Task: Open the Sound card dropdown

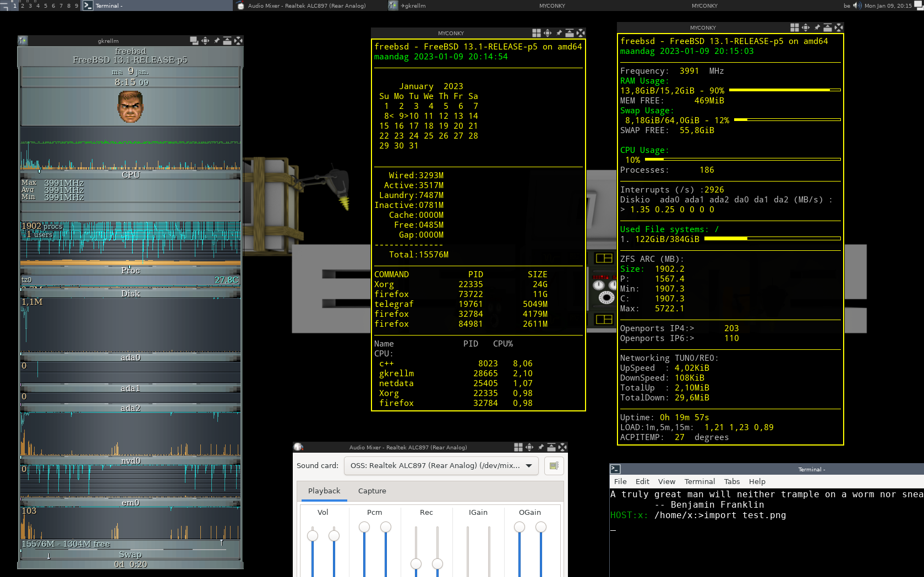Action: [441, 466]
